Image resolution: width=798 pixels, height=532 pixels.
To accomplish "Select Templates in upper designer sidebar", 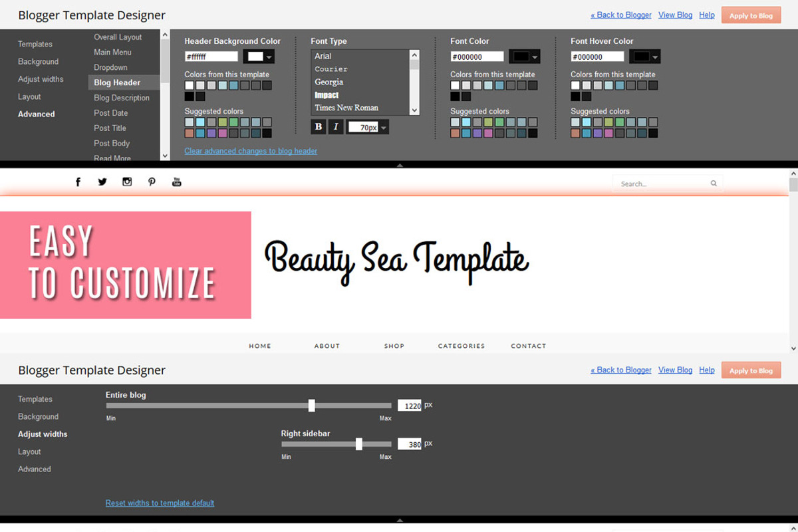I will tap(35, 44).
